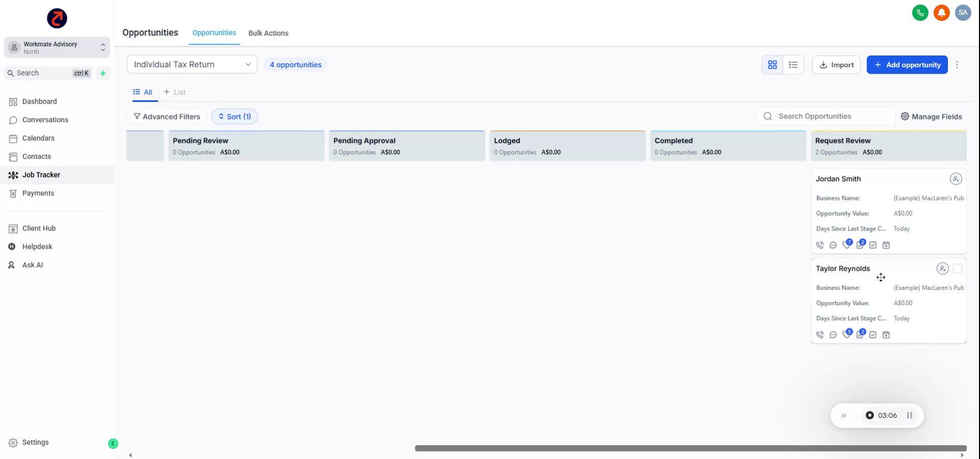Switch to the Bulk Actions tab
The height and width of the screenshot is (459, 980).
[x=268, y=33]
